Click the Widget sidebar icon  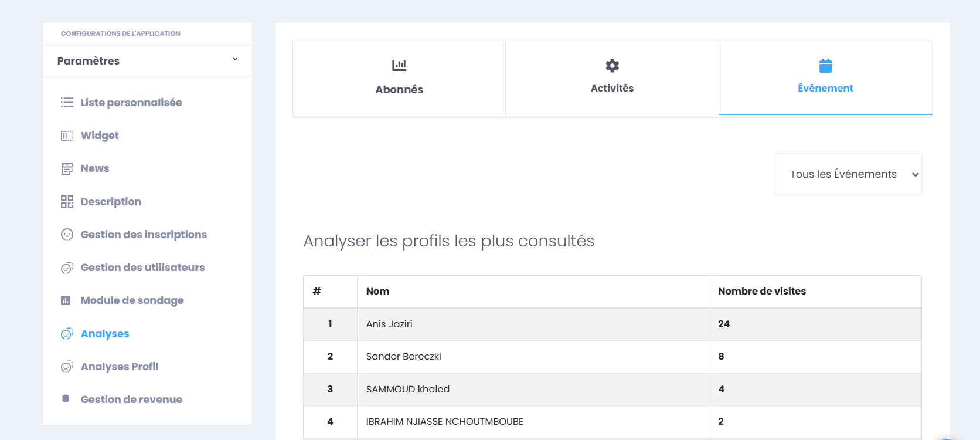67,136
